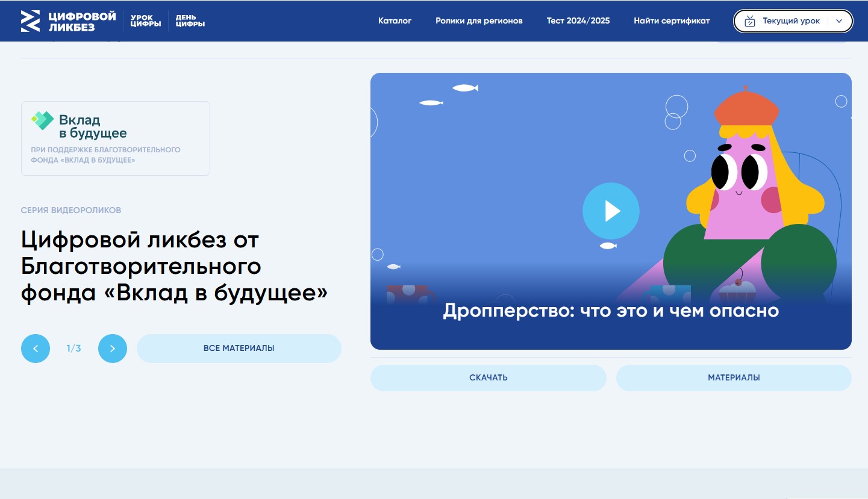The width and height of the screenshot is (868, 499).
Task: Play the Дропперство video
Action: (611, 211)
